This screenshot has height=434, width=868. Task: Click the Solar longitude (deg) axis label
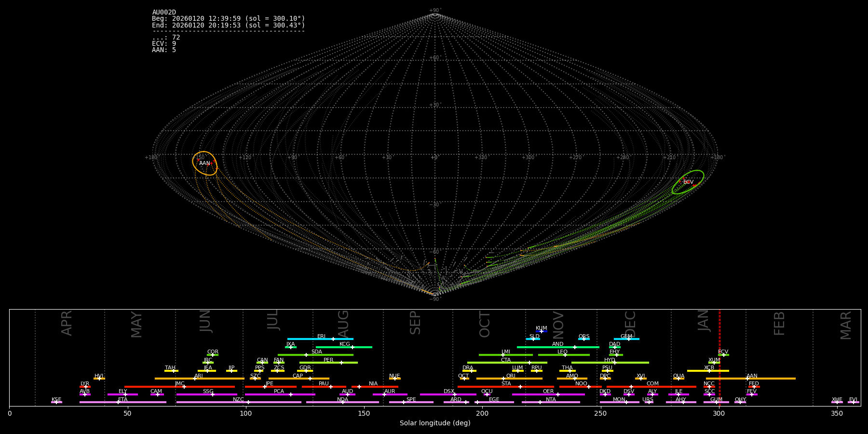[x=435, y=423]
